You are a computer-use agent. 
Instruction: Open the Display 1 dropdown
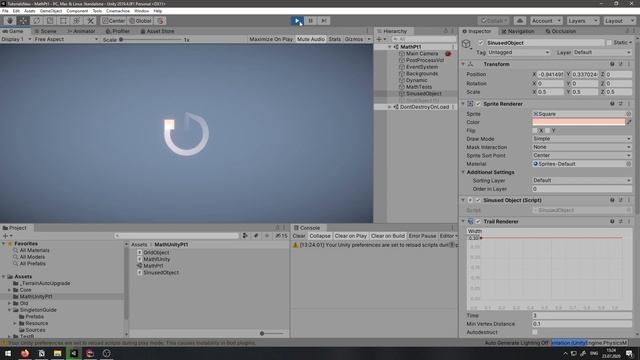point(16,39)
